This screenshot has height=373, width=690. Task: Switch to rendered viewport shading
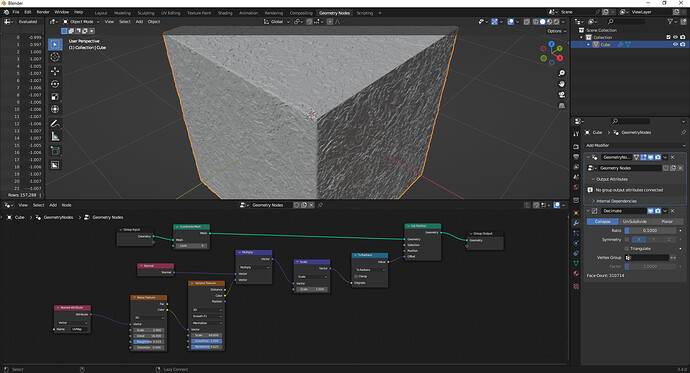pyautogui.click(x=556, y=22)
